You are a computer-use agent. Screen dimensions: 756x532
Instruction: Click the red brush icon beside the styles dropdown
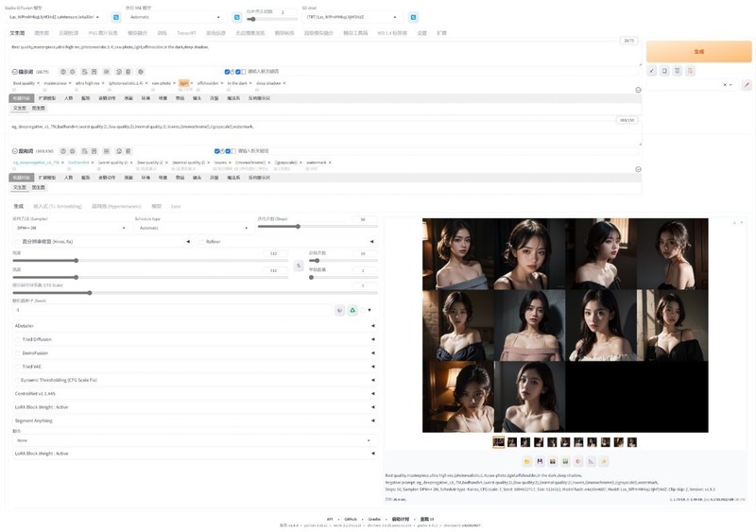(746, 85)
